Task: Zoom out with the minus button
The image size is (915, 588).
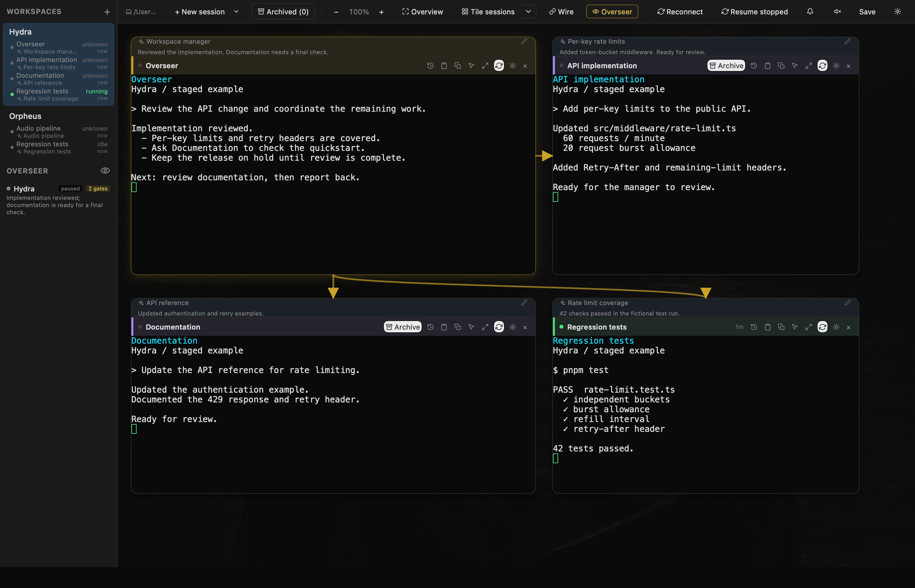Action: [x=336, y=12]
